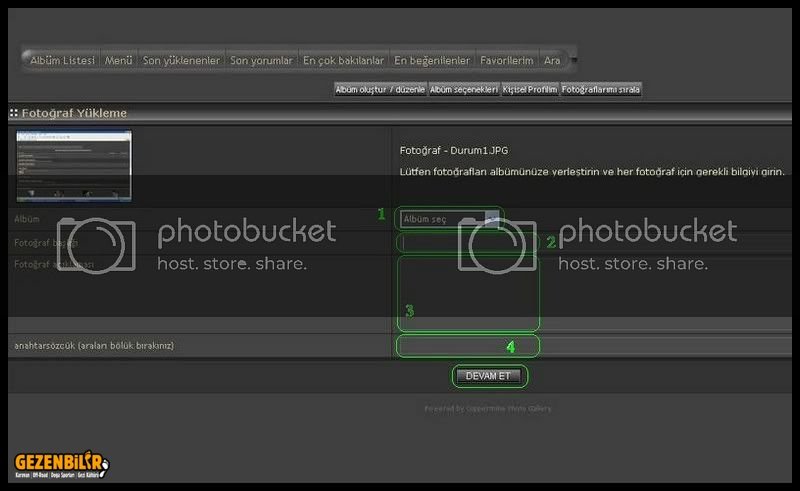This screenshot has height=491, width=800.
Task: Focus the Fotoğraf başlığı text field
Action: (468, 243)
